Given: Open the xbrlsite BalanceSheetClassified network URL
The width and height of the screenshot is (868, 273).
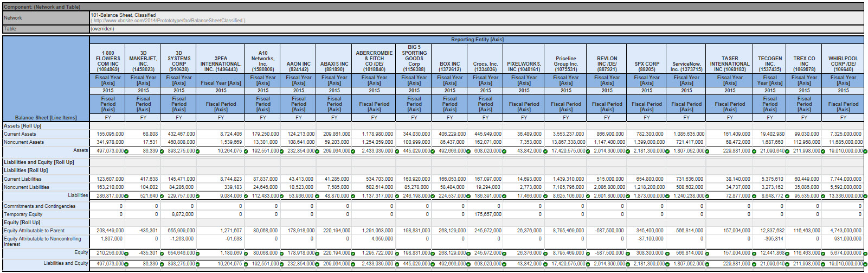Looking at the screenshot, I should pos(168,21).
